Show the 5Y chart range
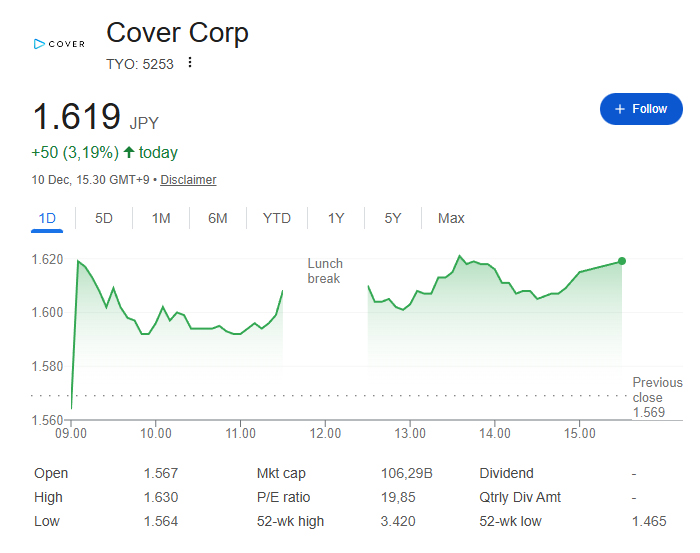Image resolution: width=700 pixels, height=553 pixels. click(392, 218)
